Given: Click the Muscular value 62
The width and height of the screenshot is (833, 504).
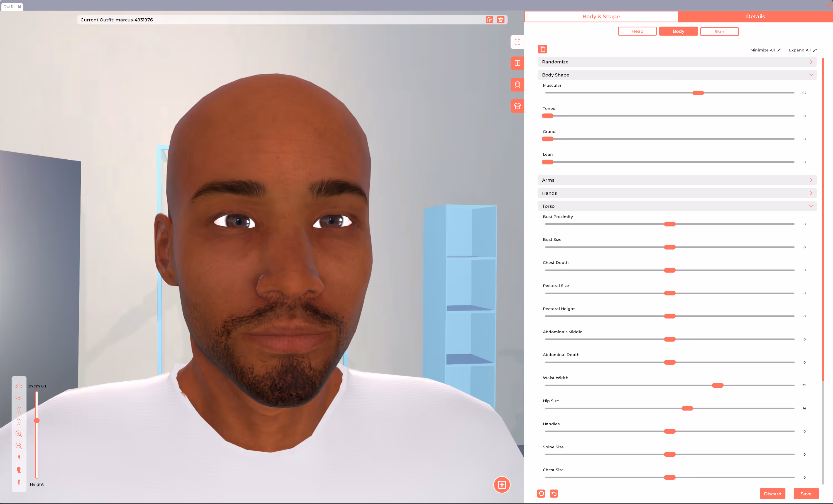Looking at the screenshot, I should pos(804,93).
